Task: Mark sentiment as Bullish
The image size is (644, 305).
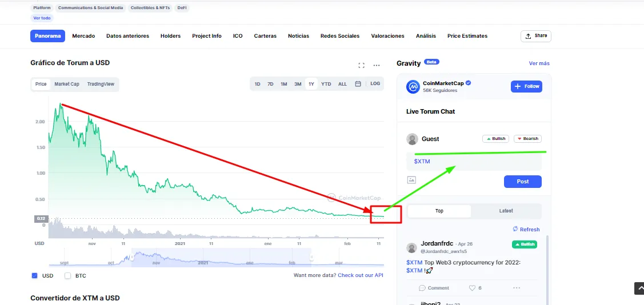Action: 496,139
